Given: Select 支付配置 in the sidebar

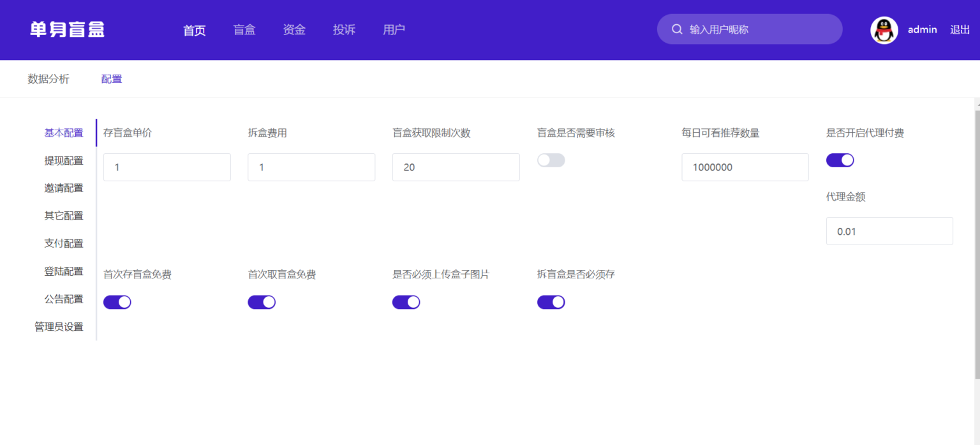Looking at the screenshot, I should (64, 243).
